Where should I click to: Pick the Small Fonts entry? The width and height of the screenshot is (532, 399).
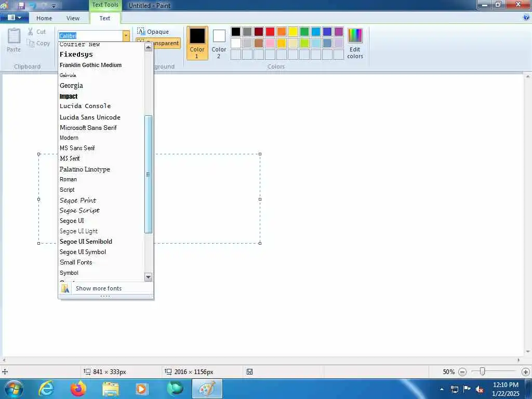click(x=101, y=262)
